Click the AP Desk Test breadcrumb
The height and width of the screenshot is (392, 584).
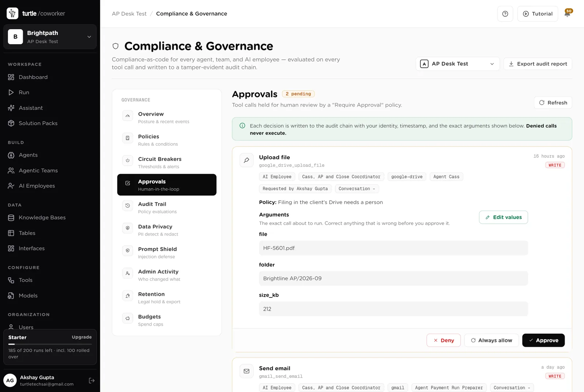click(129, 14)
